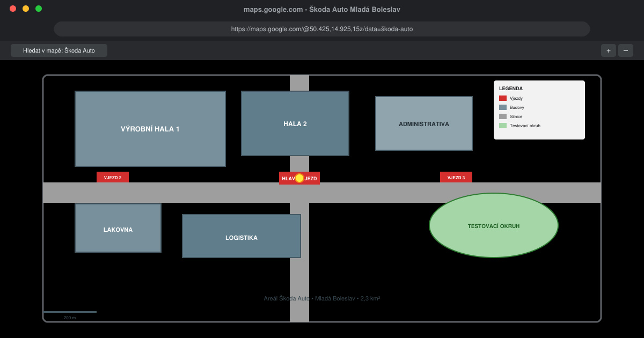Click the 200 m scale bar
Image resolution: width=644 pixels, height=338 pixels.
point(70,312)
